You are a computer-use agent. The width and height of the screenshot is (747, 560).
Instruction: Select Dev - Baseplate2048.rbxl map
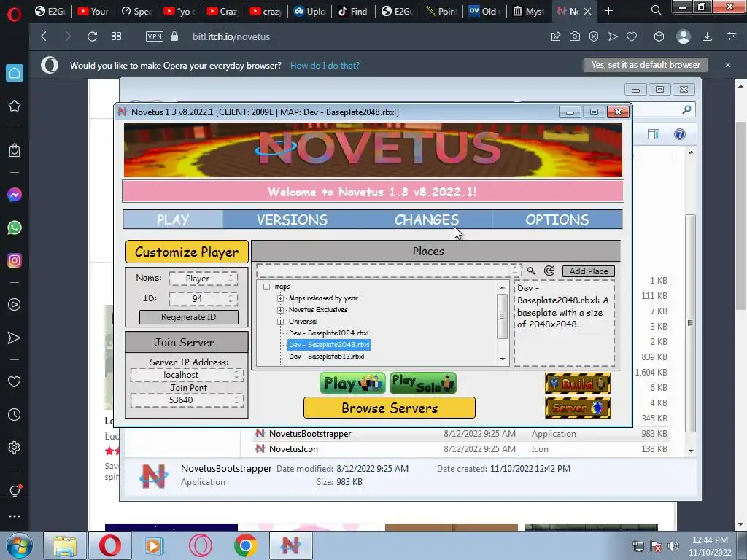point(329,345)
